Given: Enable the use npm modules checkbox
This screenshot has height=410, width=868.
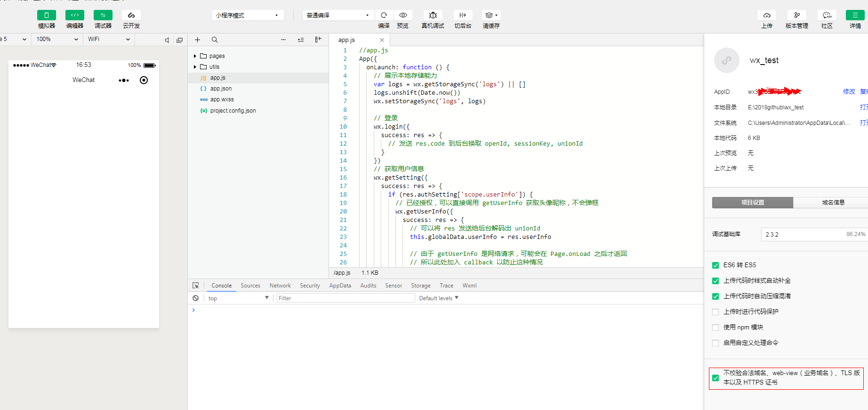Looking at the screenshot, I should [x=715, y=328].
